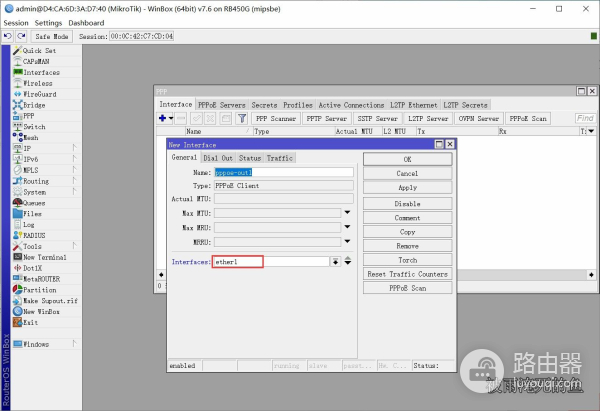This screenshot has width=600, height=411.
Task: Click the Interfaces field ether1
Action: (271, 262)
